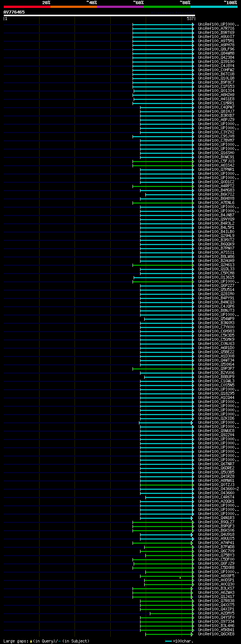The height and width of the screenshot is (644, 241).
Task: Click hit label UniRef100_Q2KID6
Action: point(216,418)
